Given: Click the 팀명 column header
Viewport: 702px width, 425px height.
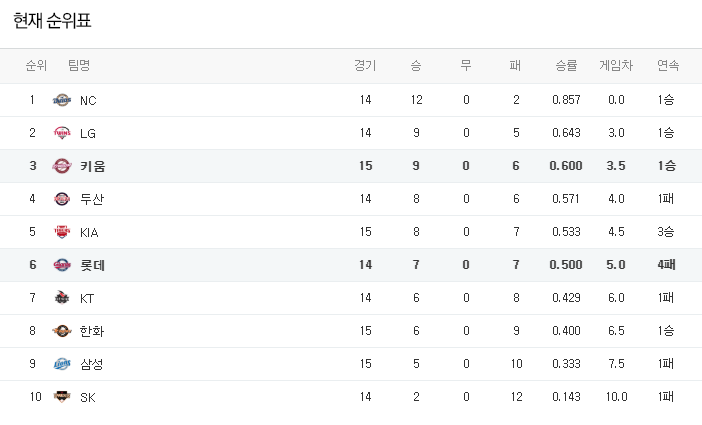Looking at the screenshot, I should coord(79,66).
